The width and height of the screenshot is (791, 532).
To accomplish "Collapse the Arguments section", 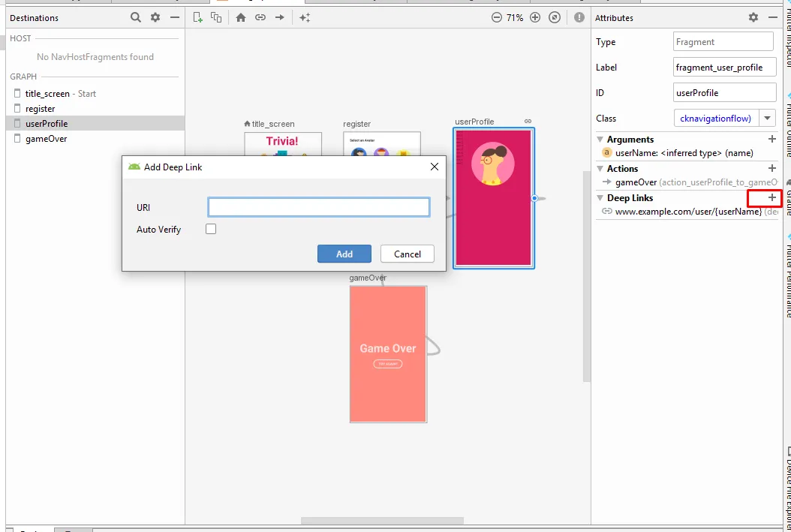I will tap(600, 139).
